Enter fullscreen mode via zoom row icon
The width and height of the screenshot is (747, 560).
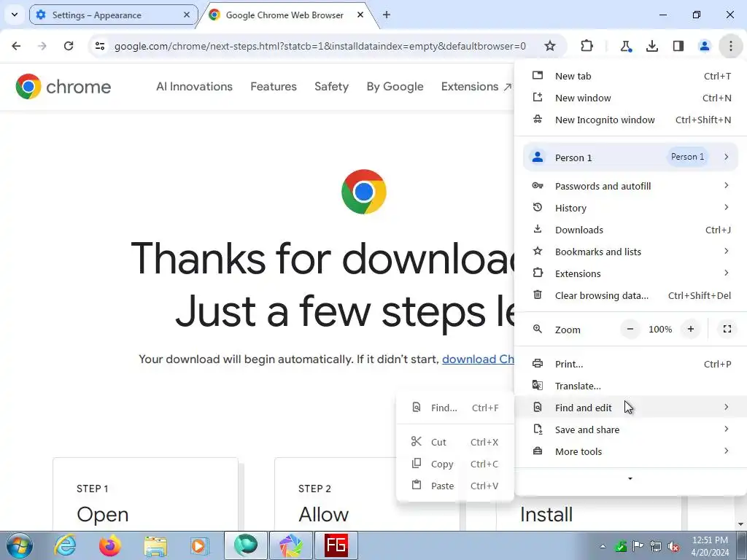point(727,329)
